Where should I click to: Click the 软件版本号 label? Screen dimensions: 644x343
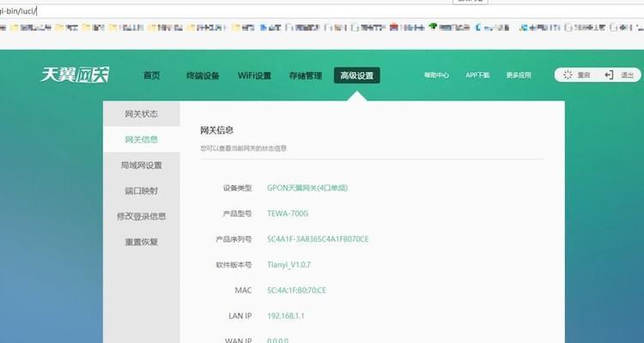(x=234, y=265)
